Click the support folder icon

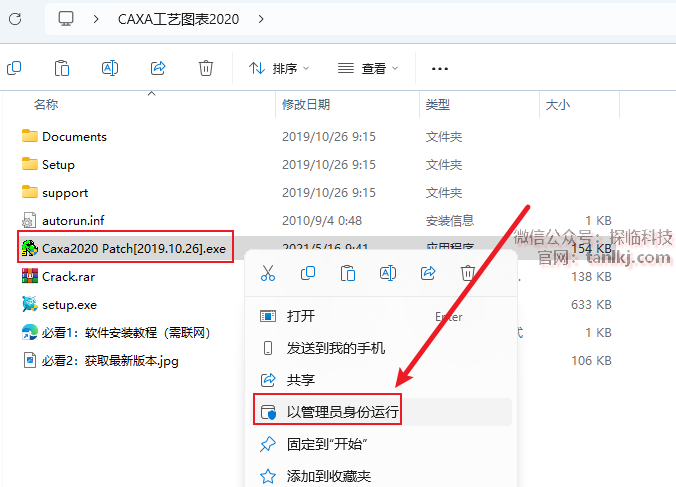[30, 192]
